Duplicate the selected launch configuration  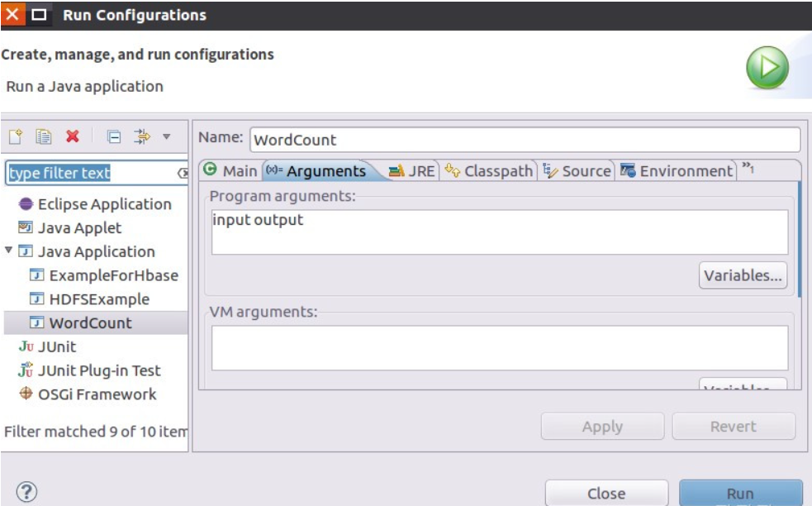pos(45,136)
